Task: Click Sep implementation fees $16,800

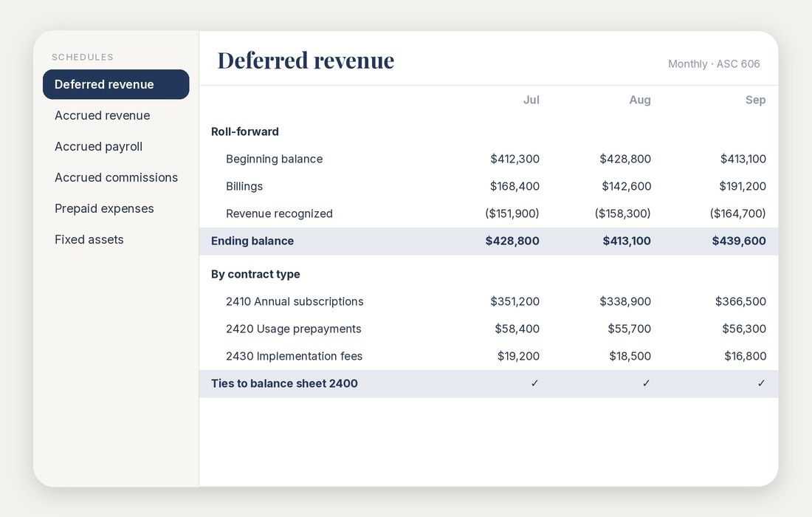Action: (x=746, y=357)
